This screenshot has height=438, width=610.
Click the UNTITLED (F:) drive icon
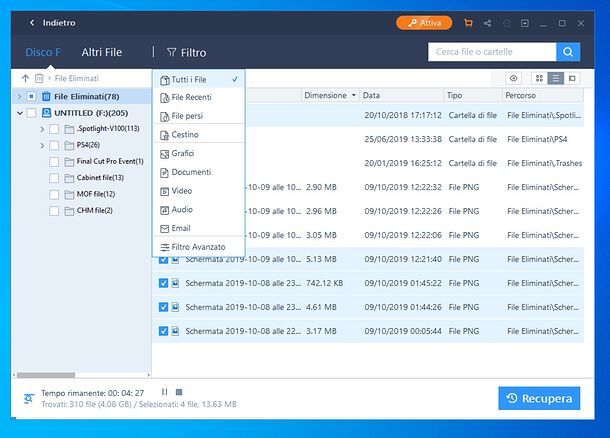(x=46, y=113)
